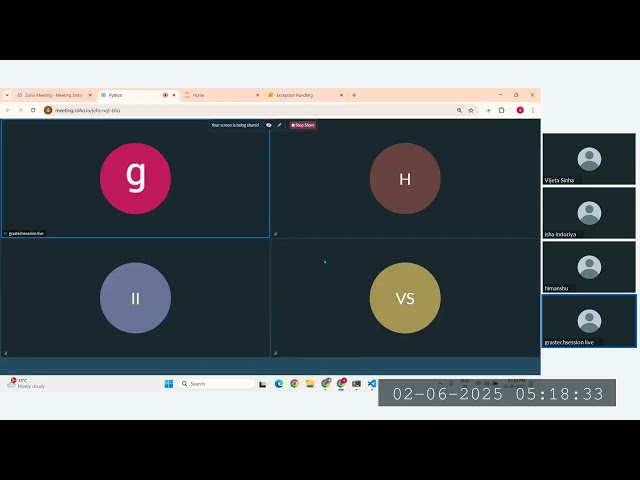The width and height of the screenshot is (640, 480).
Task: Open the weather widget Mostly cloudy
Action: (26, 383)
